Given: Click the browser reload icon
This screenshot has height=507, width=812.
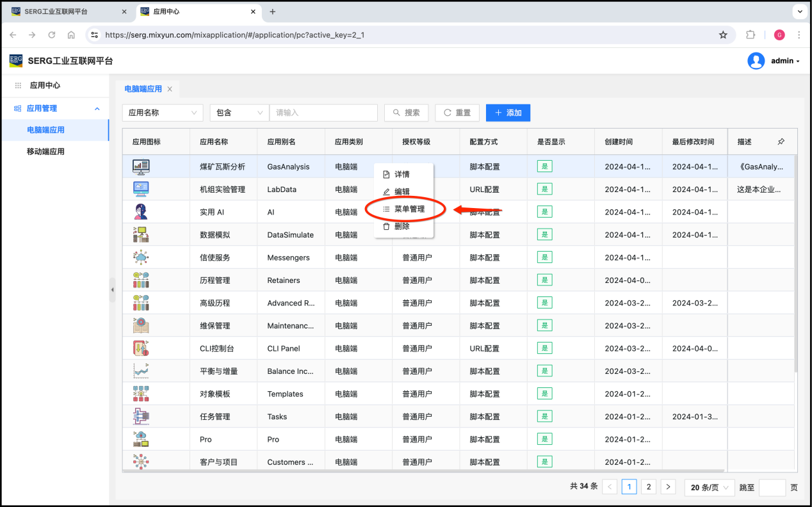Looking at the screenshot, I should click(x=52, y=35).
